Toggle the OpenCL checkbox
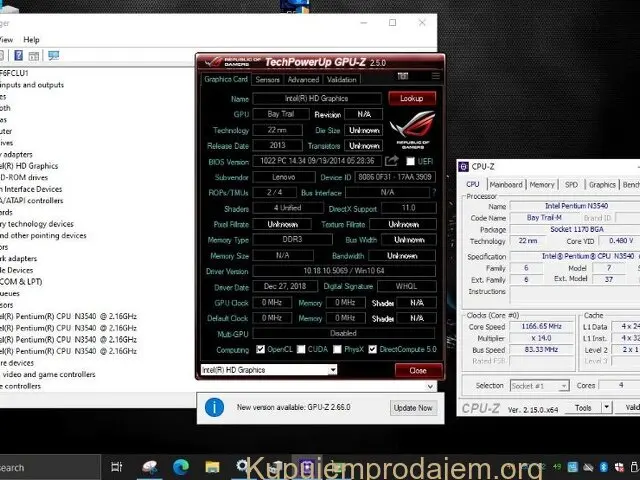640x480 pixels. pos(261,350)
